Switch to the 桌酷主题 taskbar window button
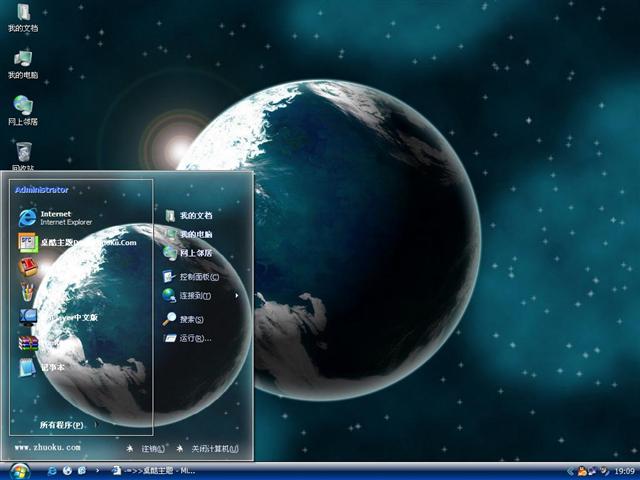Screen dimensions: 640x480 [x=155, y=470]
